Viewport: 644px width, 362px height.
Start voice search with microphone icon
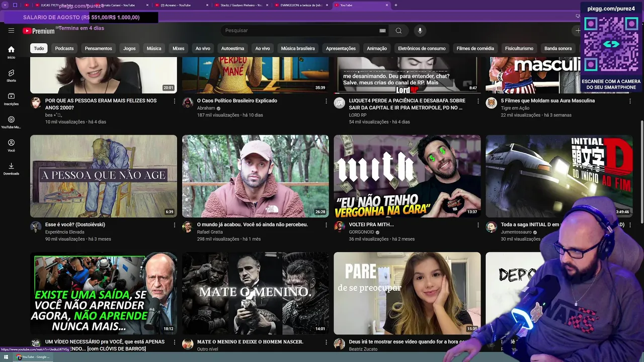pos(420,31)
